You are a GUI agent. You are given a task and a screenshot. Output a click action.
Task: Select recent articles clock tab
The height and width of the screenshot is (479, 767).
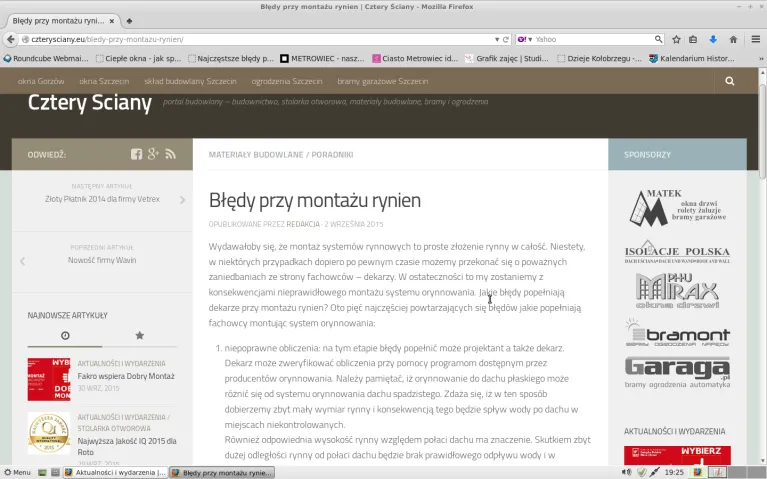tap(65, 335)
